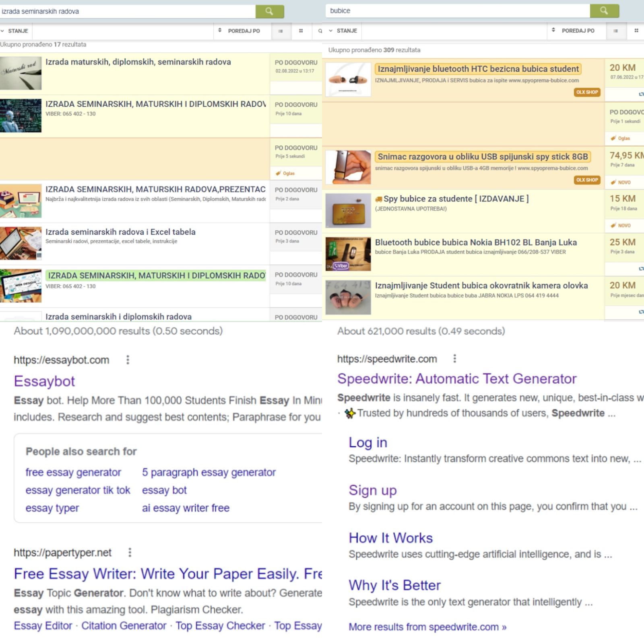The image size is (644, 644).
Task: Open Essaybot search result title
Action: [x=44, y=381]
